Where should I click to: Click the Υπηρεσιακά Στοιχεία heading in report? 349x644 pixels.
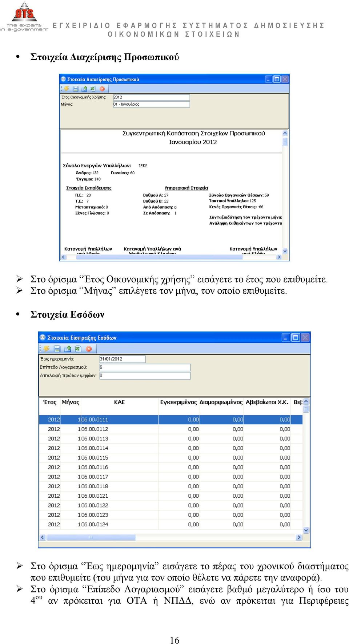click(186, 188)
